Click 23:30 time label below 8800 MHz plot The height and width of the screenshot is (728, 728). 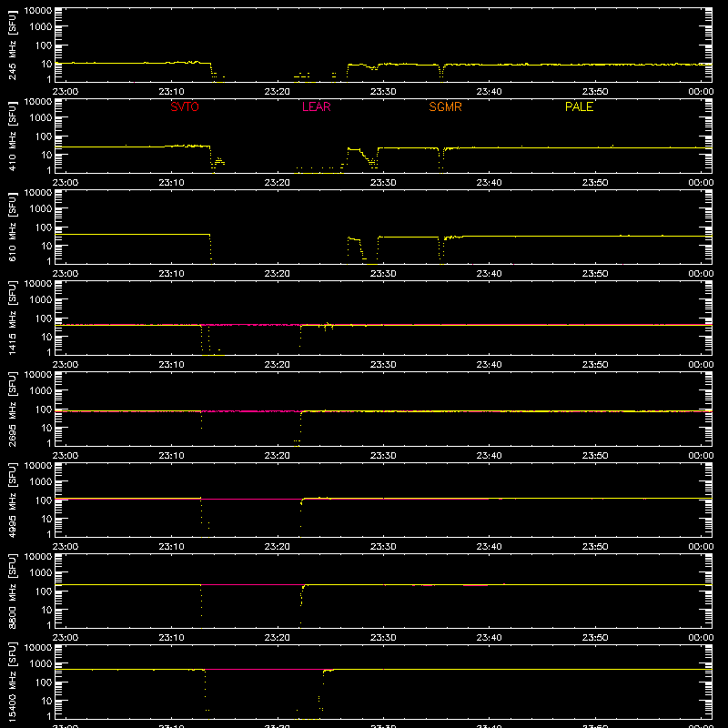[383, 638]
